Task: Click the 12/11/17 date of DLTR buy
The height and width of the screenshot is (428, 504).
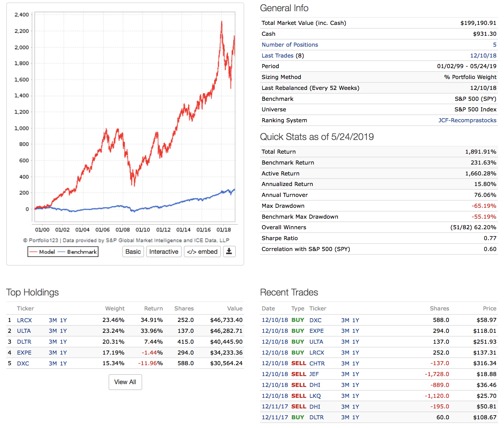Action: (275, 417)
